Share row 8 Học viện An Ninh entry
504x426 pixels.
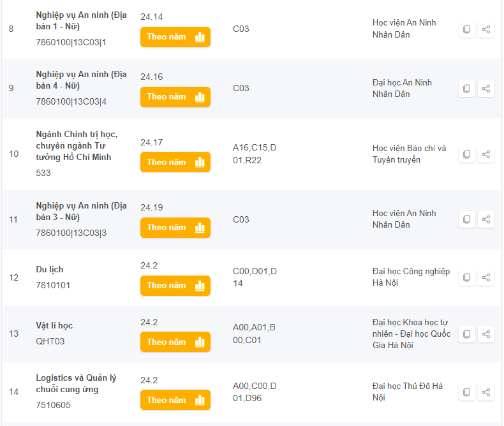[486, 29]
